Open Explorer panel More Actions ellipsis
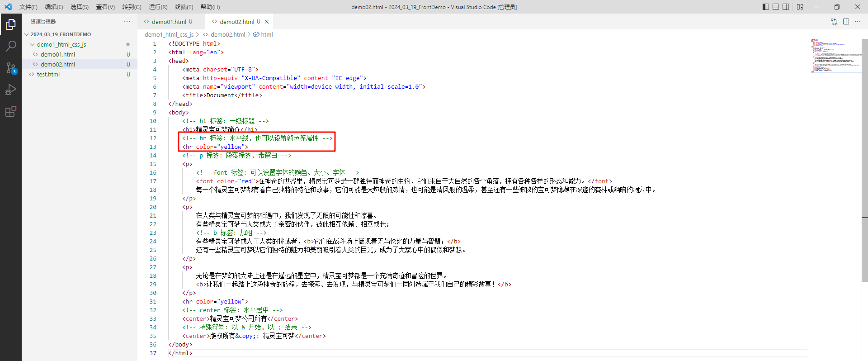This screenshot has width=868, height=361. click(x=127, y=22)
